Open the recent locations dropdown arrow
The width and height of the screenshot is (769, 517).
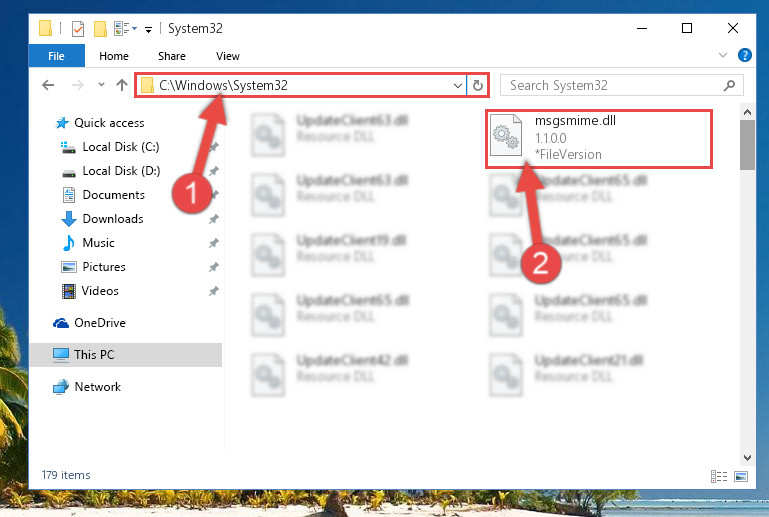point(101,85)
